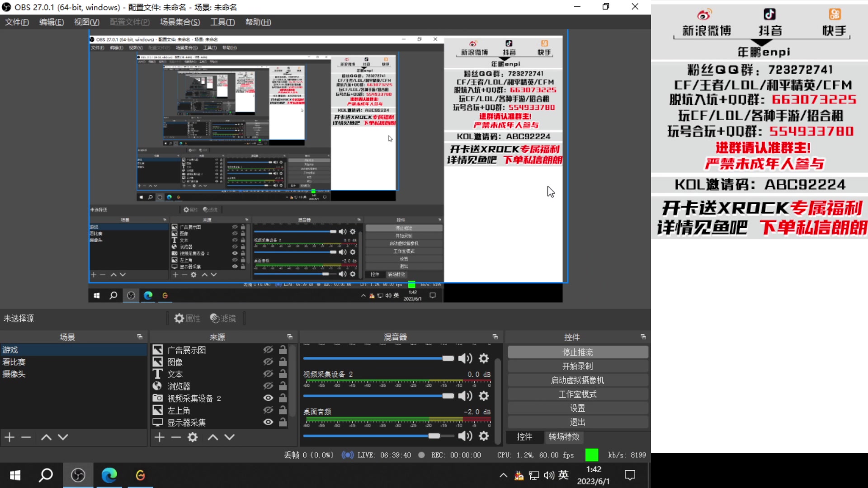Toggle visibility of 左上角 source
This screenshot has width=868, height=488.
pyautogui.click(x=268, y=410)
